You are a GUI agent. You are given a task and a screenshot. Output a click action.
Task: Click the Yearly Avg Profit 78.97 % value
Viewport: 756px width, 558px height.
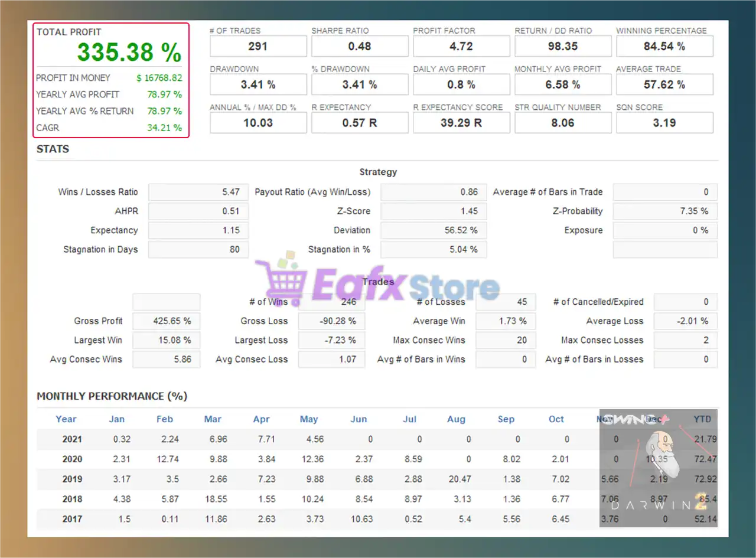[164, 94]
